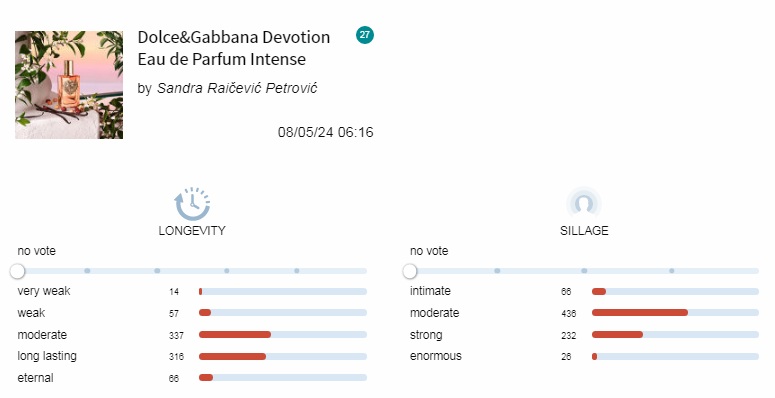This screenshot has height=398, width=775.
Task: Click the sillage slider no-vote handle
Action: point(410,271)
